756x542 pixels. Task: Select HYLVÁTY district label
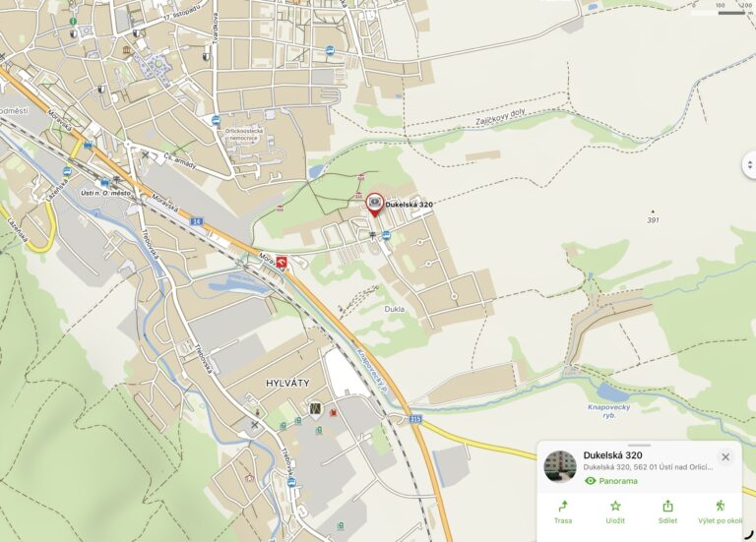point(287,383)
